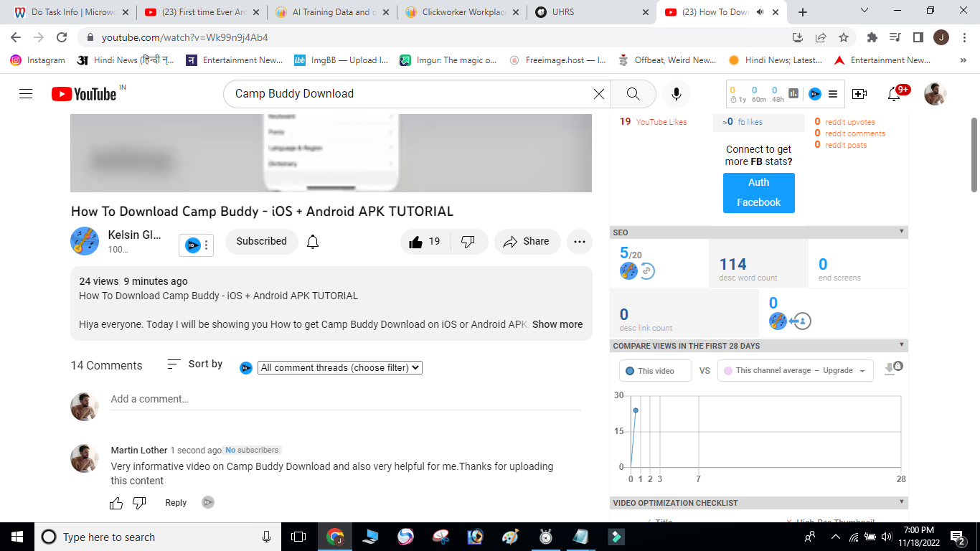Open Chrome's tab search dropdown arrow
This screenshot has width=980, height=551.
[x=864, y=11]
